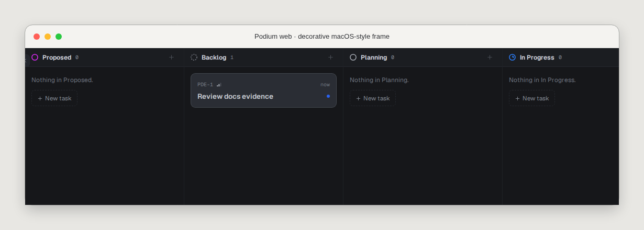Click New task button in In Progress column
The height and width of the screenshot is (230, 644).
click(x=532, y=98)
